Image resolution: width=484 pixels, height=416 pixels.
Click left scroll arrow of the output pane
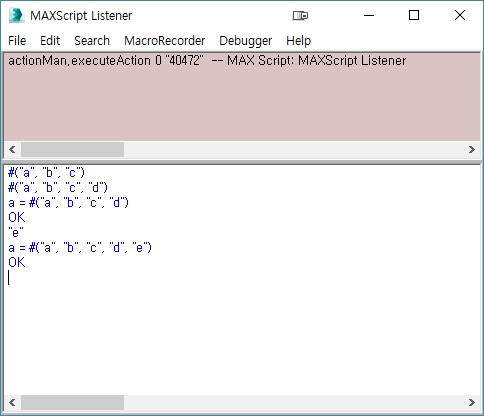click(x=12, y=402)
